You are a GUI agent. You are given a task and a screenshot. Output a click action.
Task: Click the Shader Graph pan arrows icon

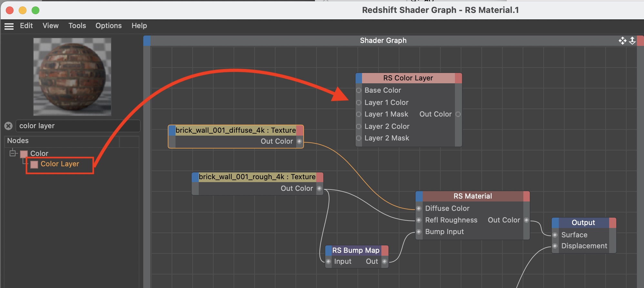pos(622,41)
